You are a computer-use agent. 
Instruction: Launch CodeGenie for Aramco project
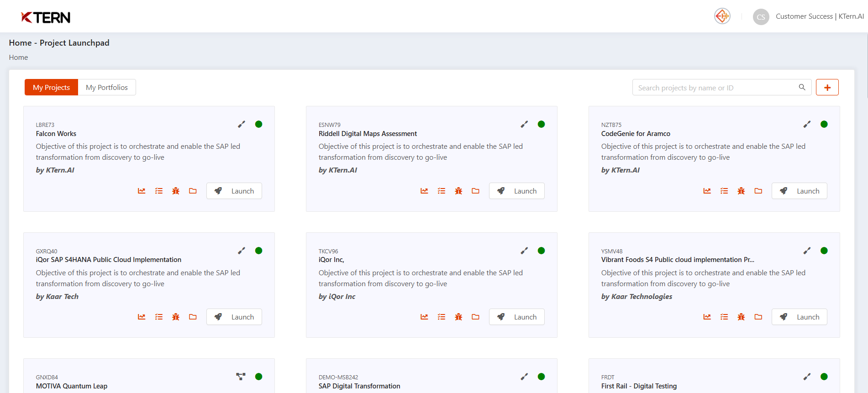pyautogui.click(x=800, y=191)
